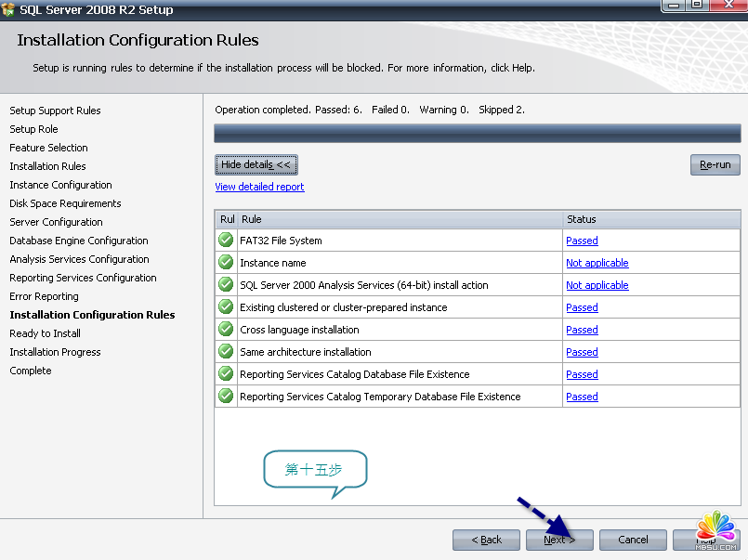Cancel the SQL Server setup
Viewport: 748px width, 560px height.
[633, 540]
